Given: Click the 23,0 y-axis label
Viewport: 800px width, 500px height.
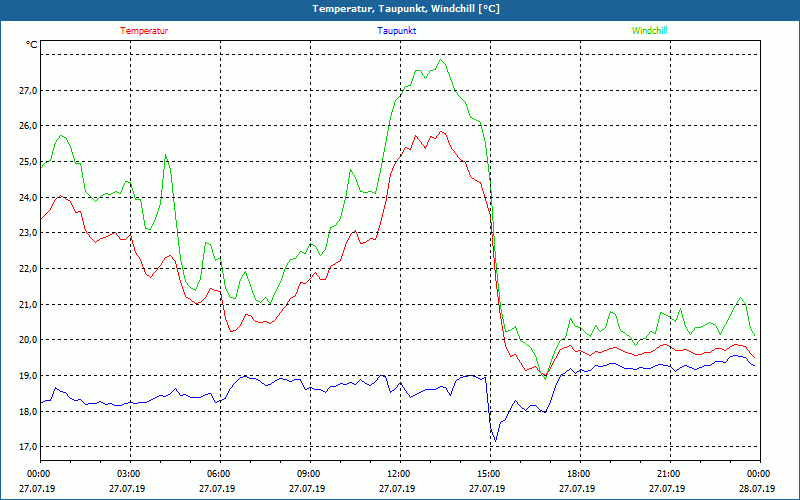Looking at the screenshot, I should [x=29, y=233].
